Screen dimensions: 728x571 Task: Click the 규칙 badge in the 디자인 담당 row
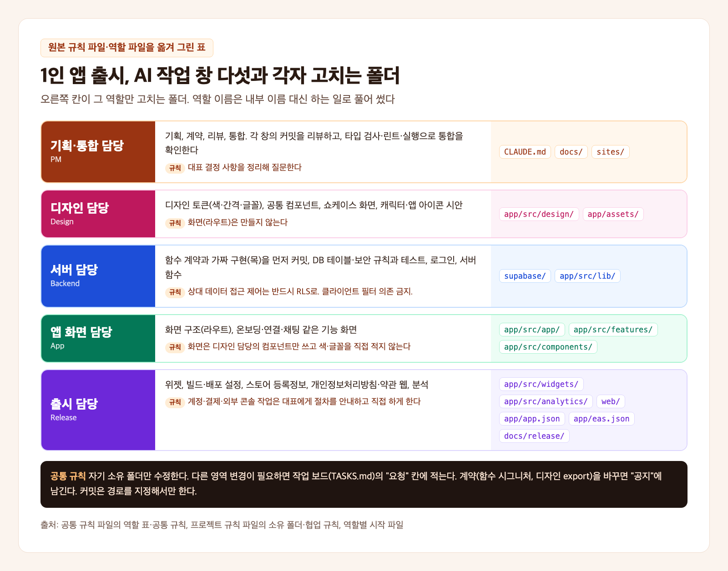(x=175, y=223)
